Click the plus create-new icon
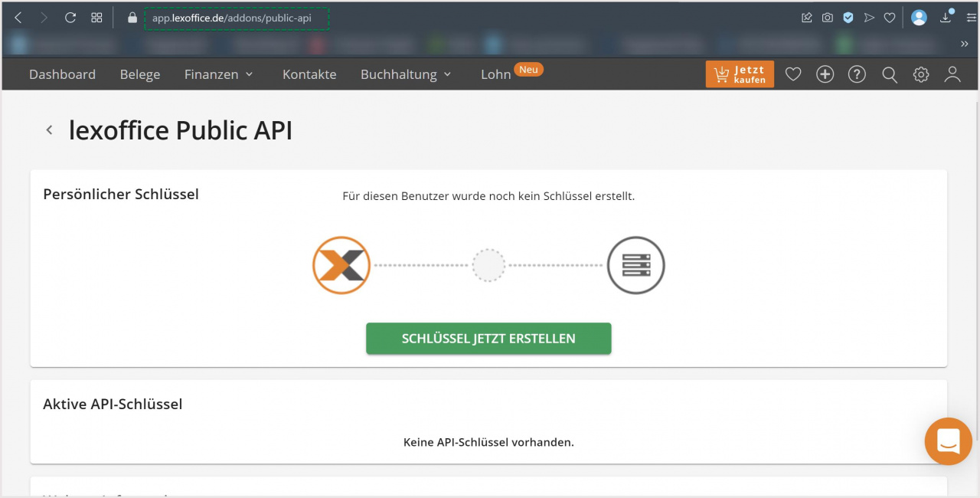This screenshot has height=498, width=980. (825, 74)
